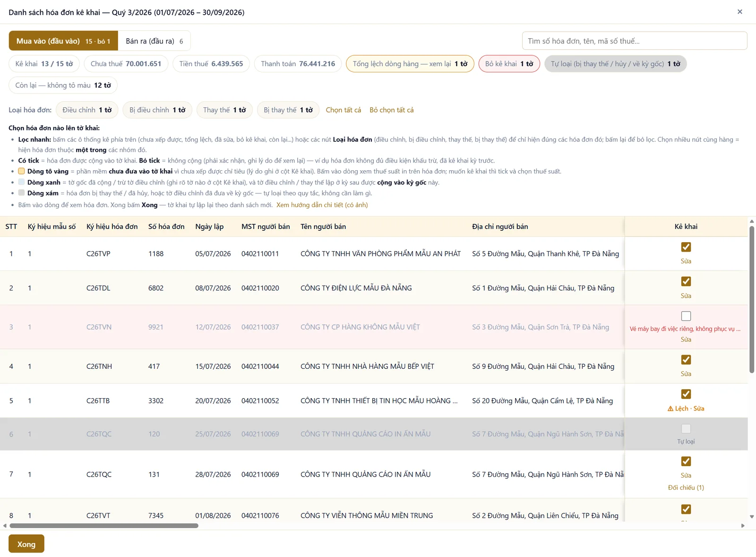Toggle the Kê khai checkbox for invoice 3302
Viewport: 756px width, 557px height.
click(686, 394)
